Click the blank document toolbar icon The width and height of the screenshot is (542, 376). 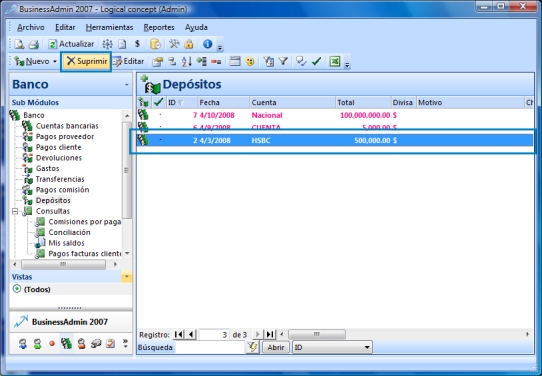point(122,44)
